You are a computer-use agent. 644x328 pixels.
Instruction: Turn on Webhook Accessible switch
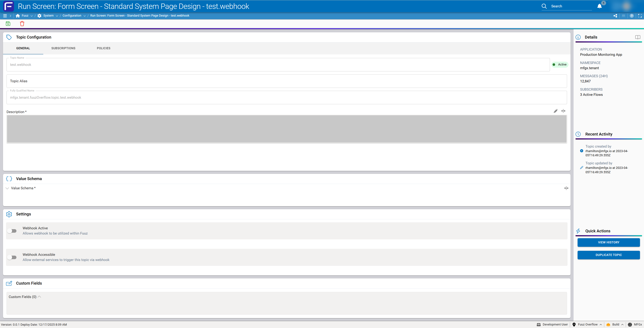[12, 257]
